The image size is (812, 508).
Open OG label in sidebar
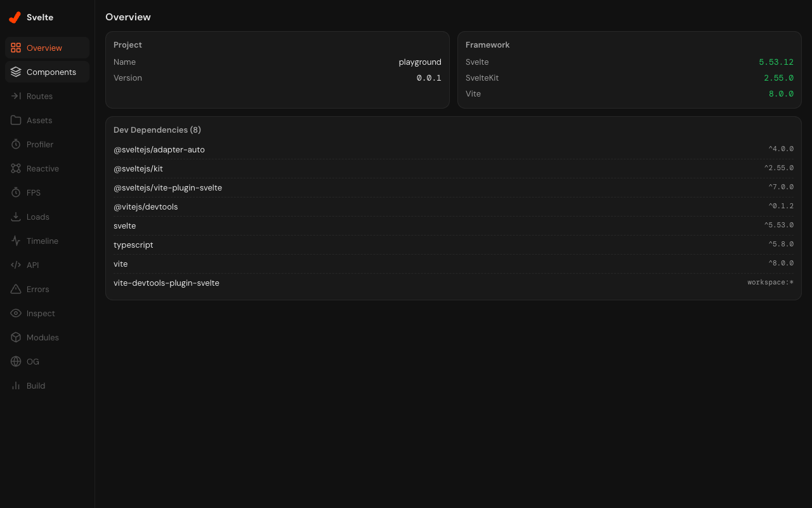33,361
